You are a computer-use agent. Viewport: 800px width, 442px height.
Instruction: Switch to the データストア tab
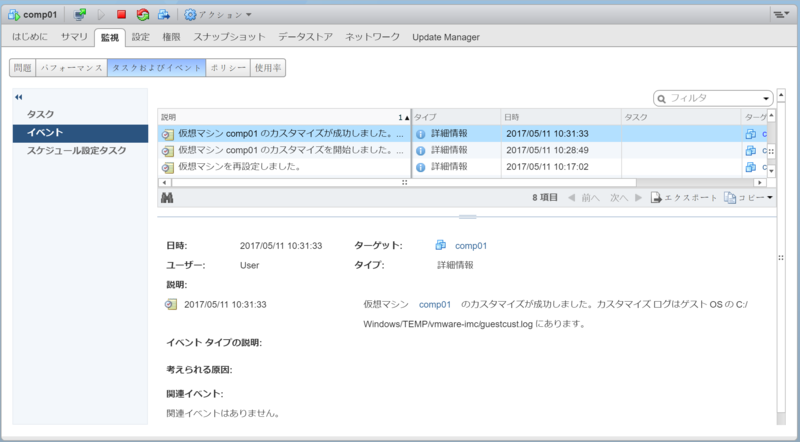tap(305, 37)
